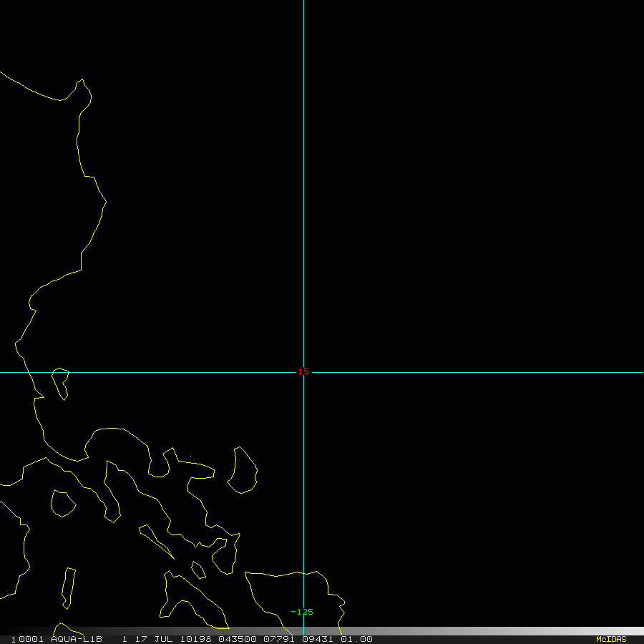Click the red 15 latitude label

click(x=303, y=372)
